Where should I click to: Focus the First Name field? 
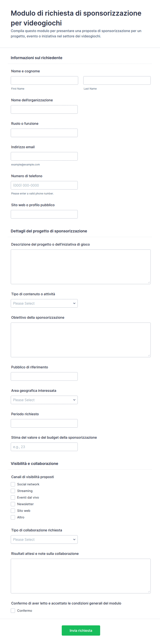pyautogui.click(x=44, y=80)
